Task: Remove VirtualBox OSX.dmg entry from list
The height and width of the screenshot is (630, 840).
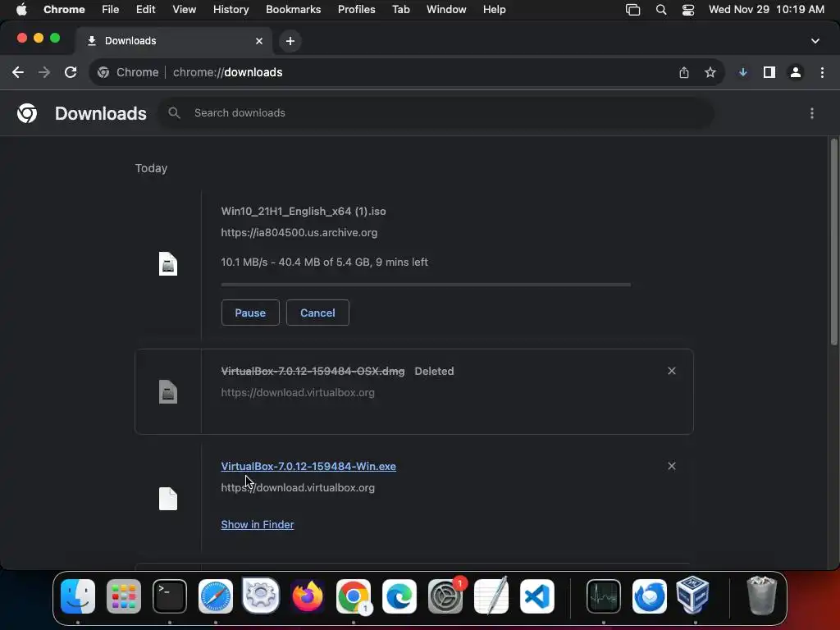Action: (x=672, y=371)
